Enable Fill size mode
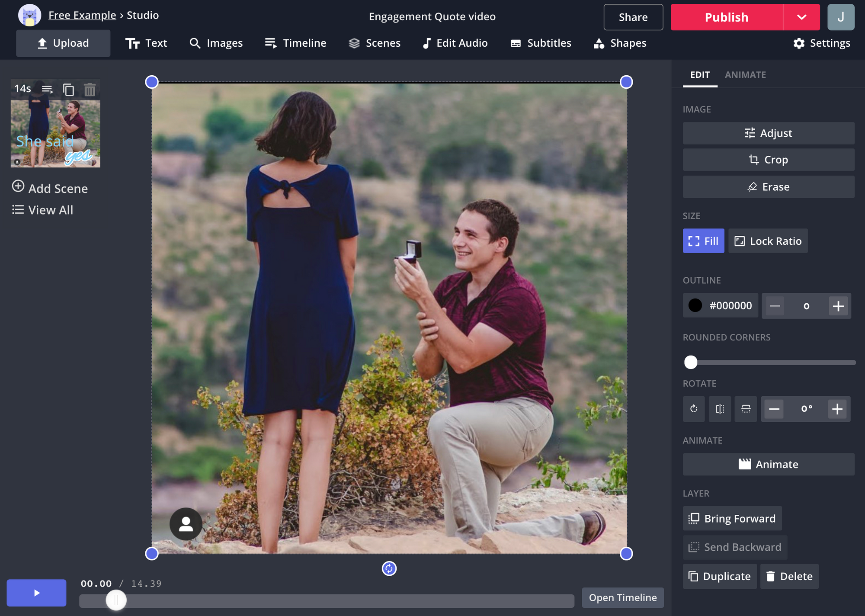The image size is (865, 616). [703, 241]
